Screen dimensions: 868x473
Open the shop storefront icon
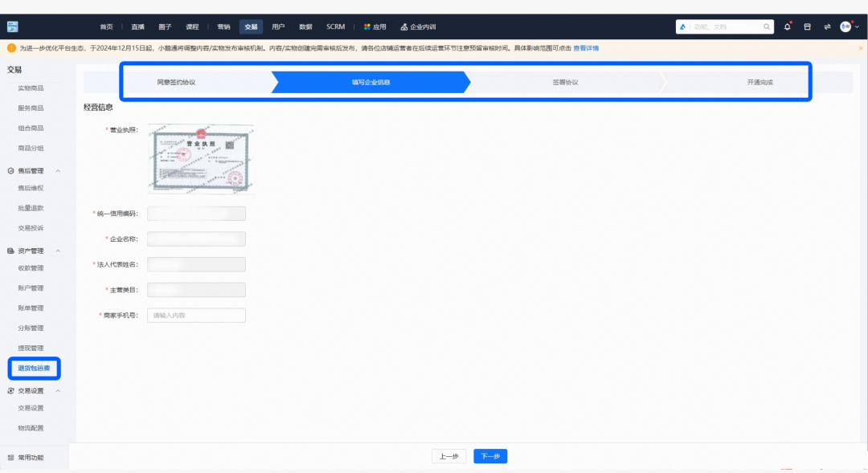(807, 27)
